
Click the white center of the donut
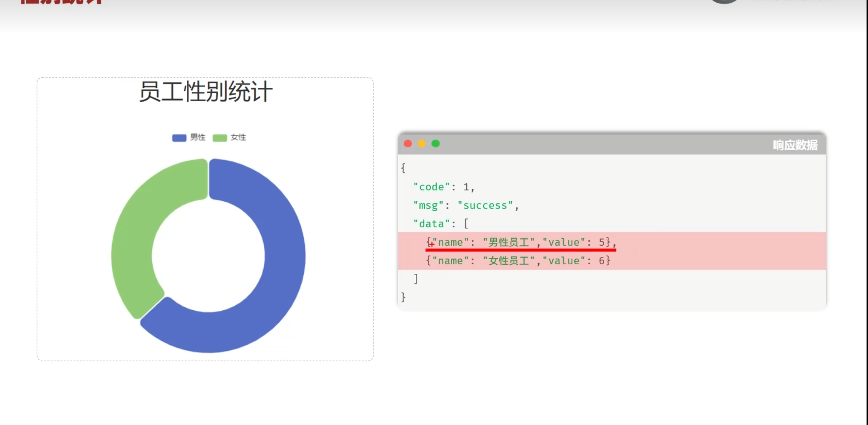(208, 256)
